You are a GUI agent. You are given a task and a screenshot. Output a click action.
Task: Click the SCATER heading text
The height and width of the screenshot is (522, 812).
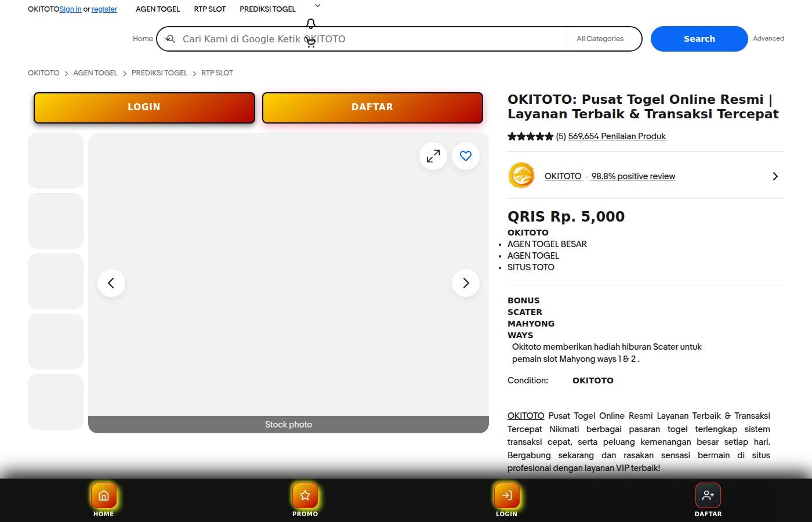coord(525,312)
